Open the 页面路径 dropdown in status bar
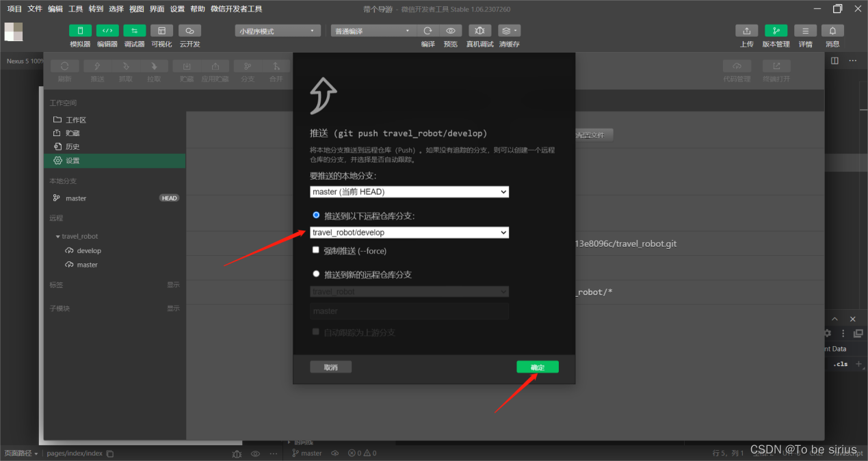The height and width of the screenshot is (461, 868). pos(21,453)
